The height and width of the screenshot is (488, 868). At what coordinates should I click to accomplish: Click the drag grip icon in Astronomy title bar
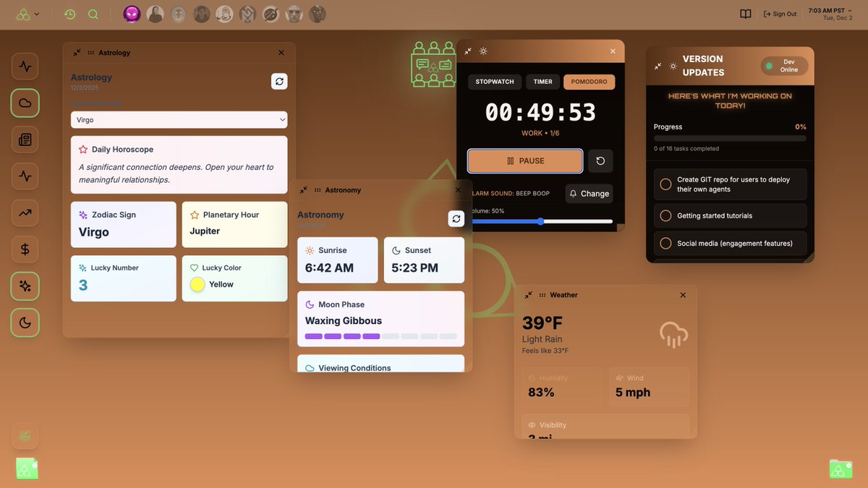pyautogui.click(x=318, y=190)
